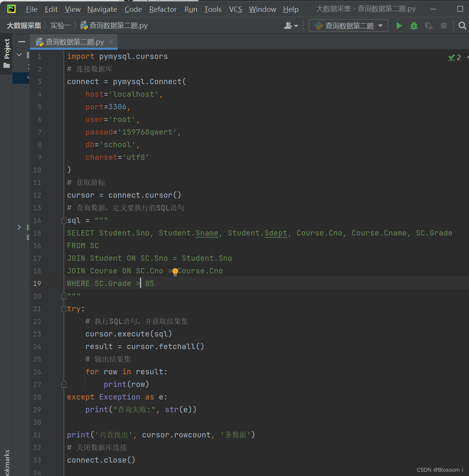Click the PyCharm logo icon
The height and width of the screenshot is (476, 469).
[11, 8]
